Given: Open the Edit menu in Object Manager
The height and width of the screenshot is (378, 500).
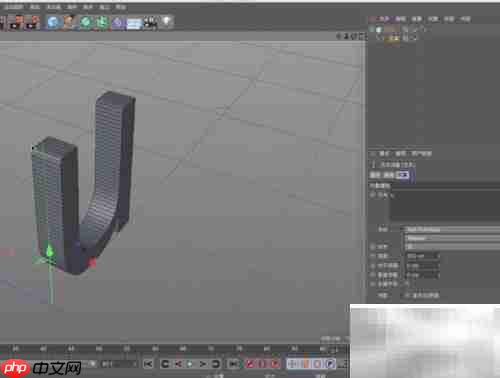Looking at the screenshot, I should [x=400, y=19].
